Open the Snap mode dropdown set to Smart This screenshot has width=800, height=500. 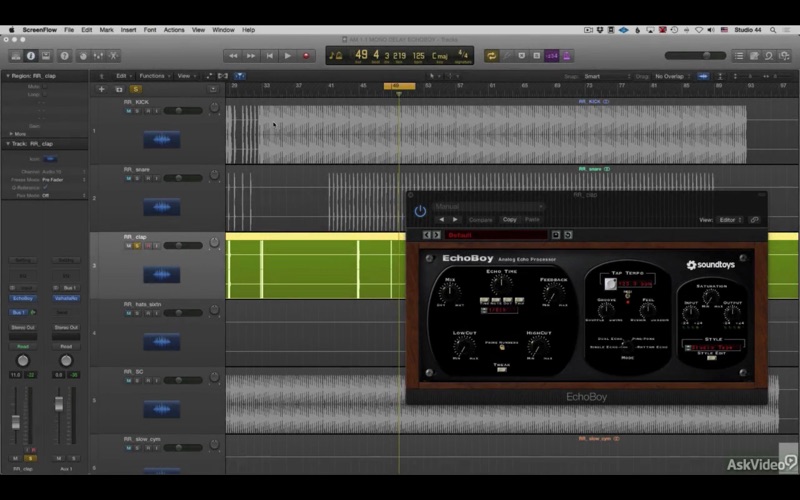607,76
